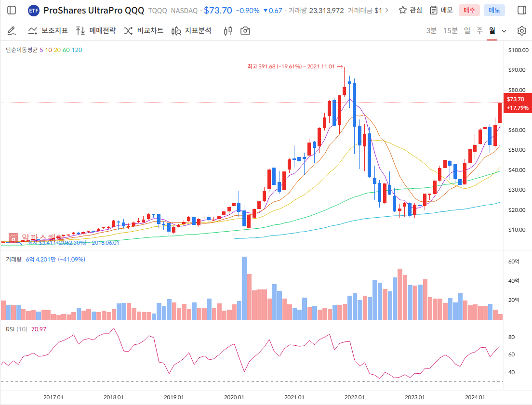Click 60억 volume axis label
The height and width of the screenshot is (405, 532).
[514, 261]
